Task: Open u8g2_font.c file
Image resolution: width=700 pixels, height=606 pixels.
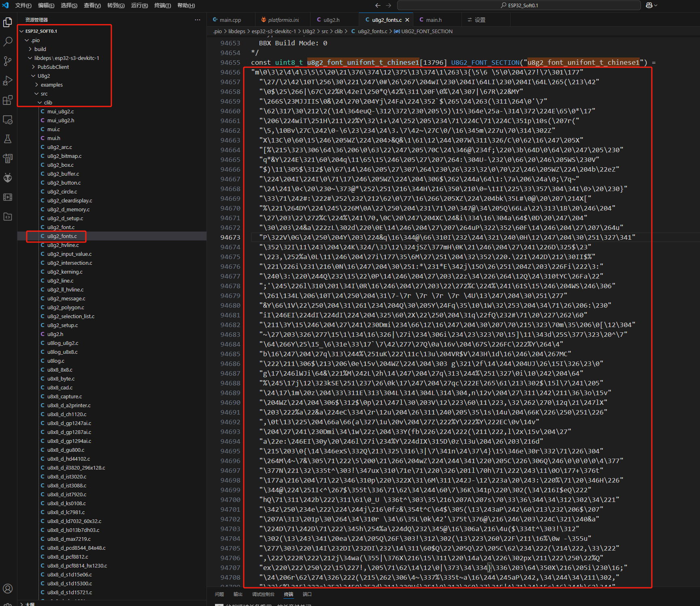Action: click(x=112, y=227)
